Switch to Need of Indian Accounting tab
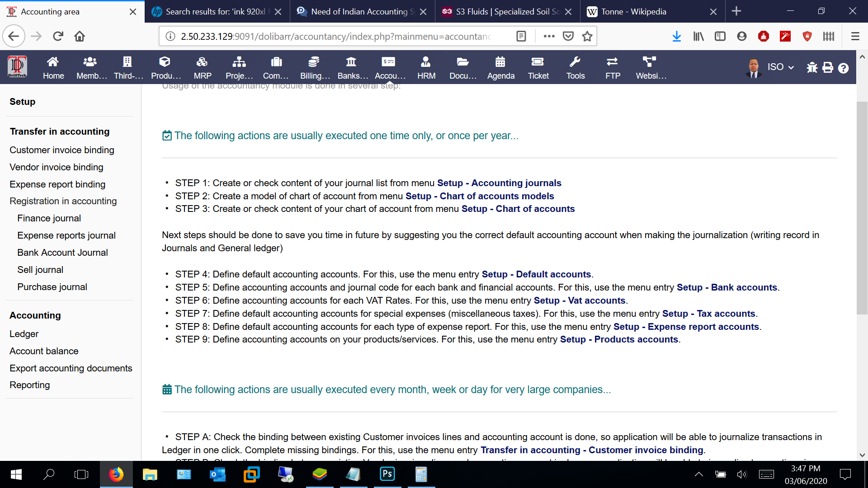The image size is (868, 488). (x=363, y=11)
